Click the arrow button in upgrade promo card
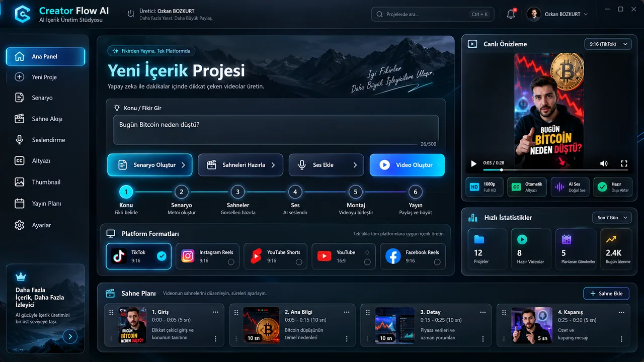644x362 pixels. point(70,337)
